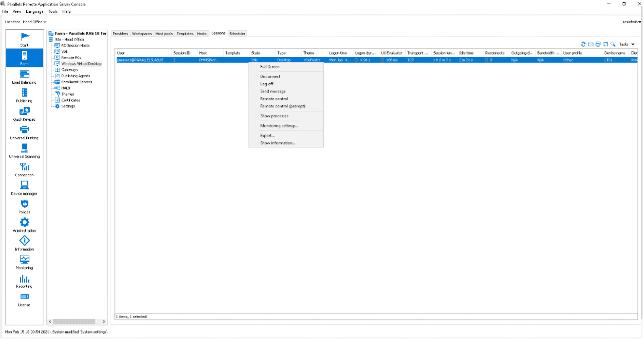Click the magnifier search icon
This screenshot has width=644, height=340.
[613, 44]
